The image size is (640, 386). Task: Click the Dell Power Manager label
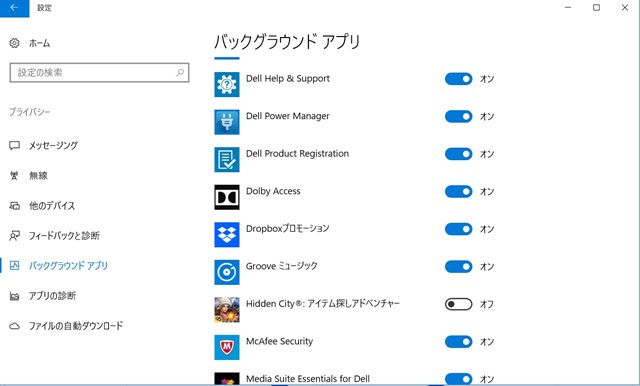pos(287,116)
